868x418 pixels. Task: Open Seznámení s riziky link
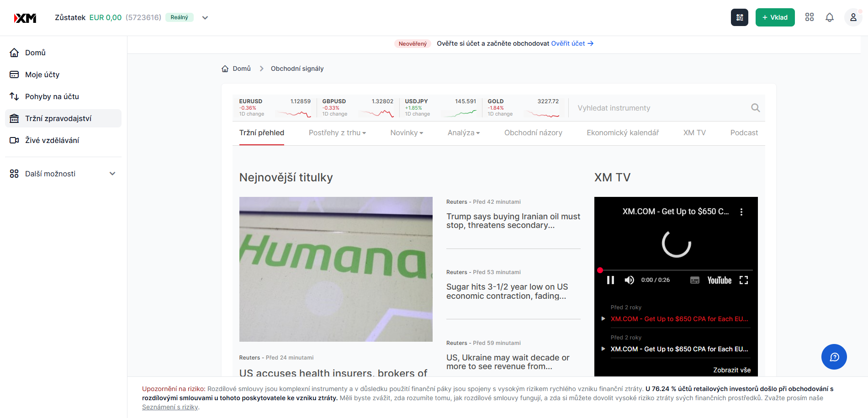[170, 407]
